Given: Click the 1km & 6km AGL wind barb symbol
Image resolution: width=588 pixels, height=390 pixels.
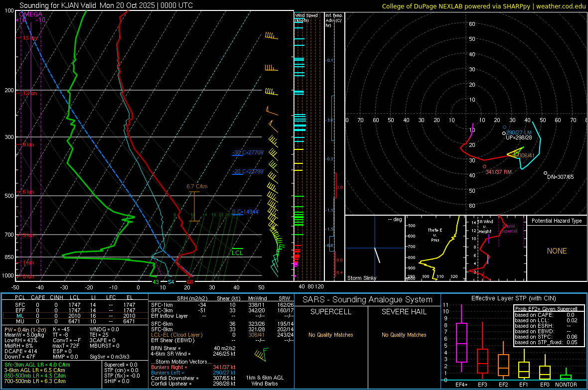Looking at the screenshot, I should 262,354.
